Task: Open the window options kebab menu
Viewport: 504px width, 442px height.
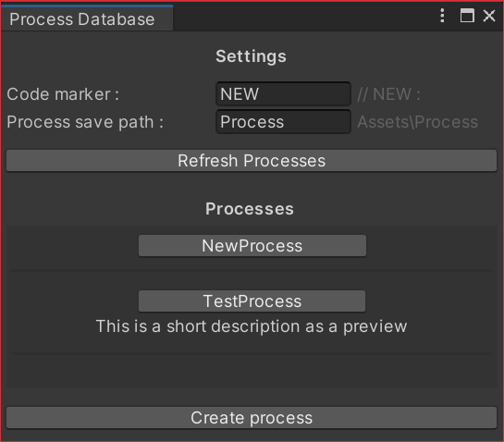Action: pos(442,16)
